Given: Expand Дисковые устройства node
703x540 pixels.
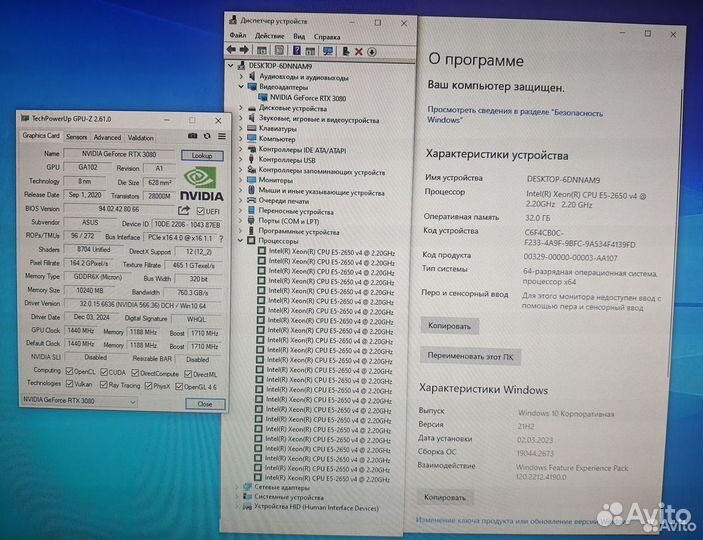Looking at the screenshot, I should pyautogui.click(x=241, y=108).
